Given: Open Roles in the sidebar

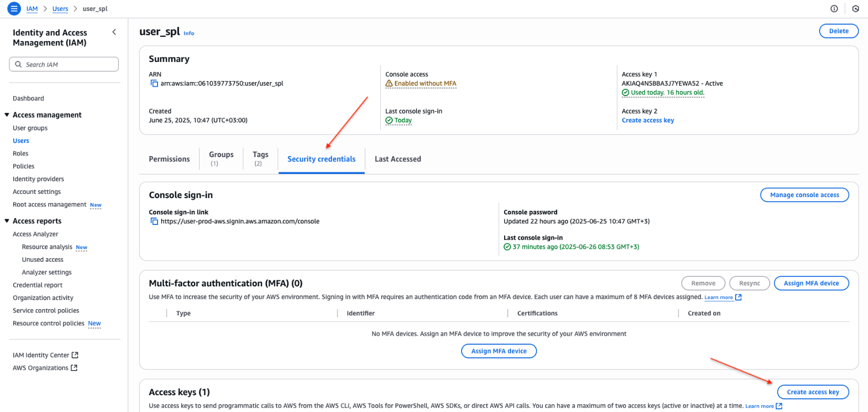Looking at the screenshot, I should 20,153.
